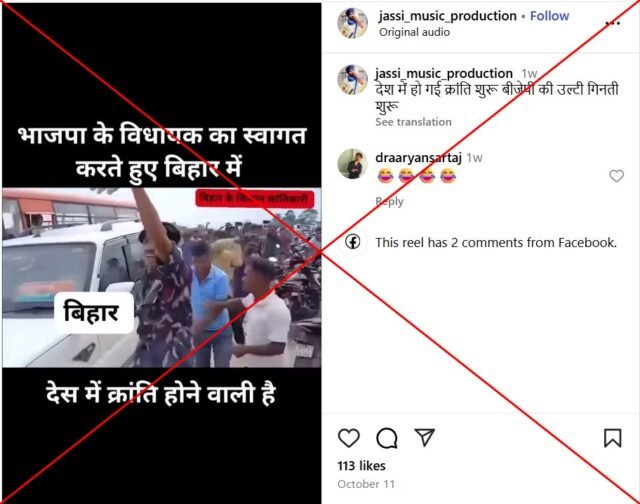Open jassi_music_production username in header

(447, 16)
